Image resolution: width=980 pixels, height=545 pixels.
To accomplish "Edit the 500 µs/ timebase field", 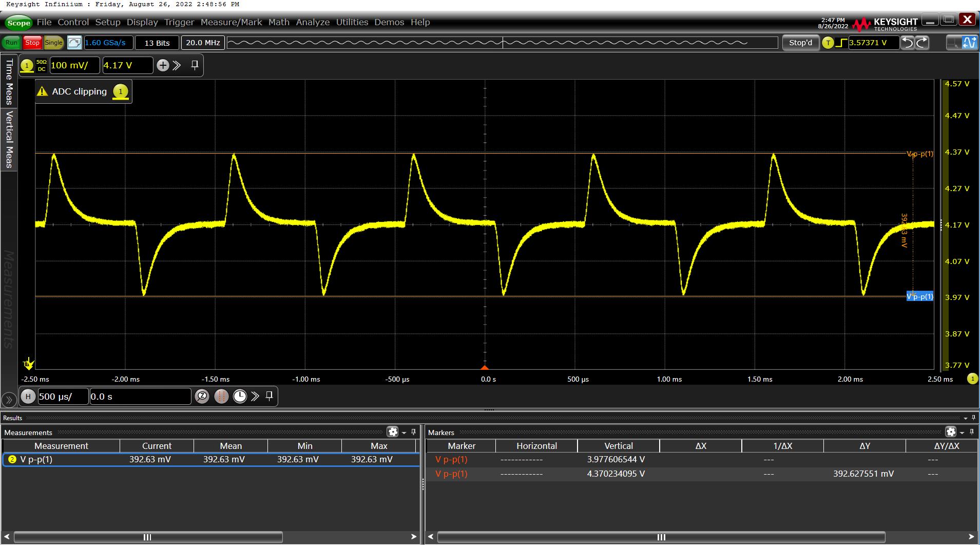I will (x=63, y=397).
